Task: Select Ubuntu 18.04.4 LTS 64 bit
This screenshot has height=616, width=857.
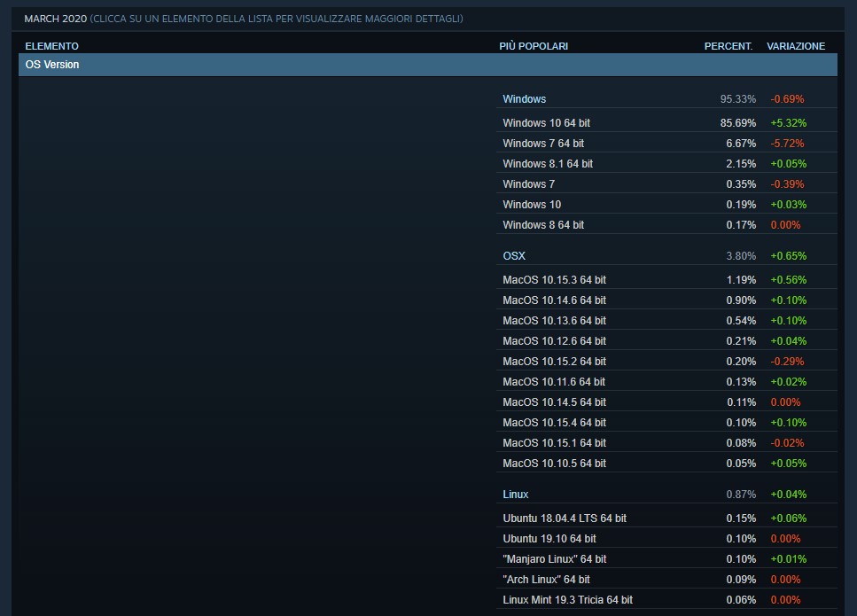Action: [x=666, y=519]
